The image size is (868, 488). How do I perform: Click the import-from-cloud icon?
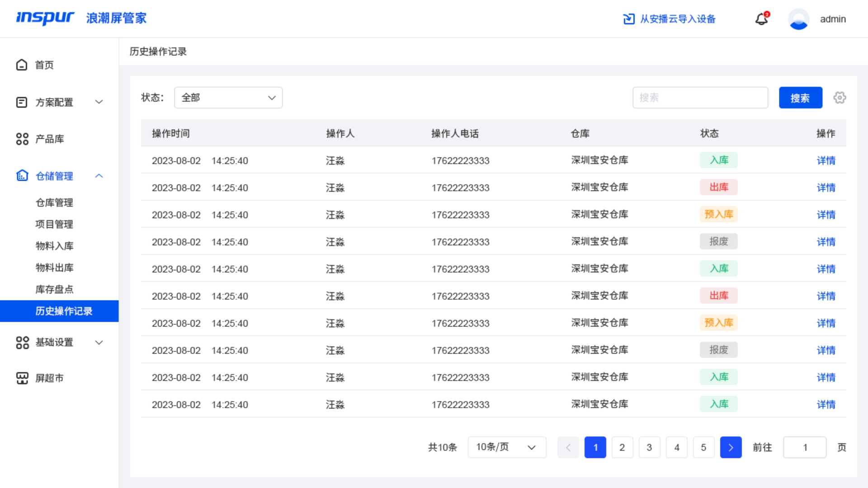[x=629, y=19]
